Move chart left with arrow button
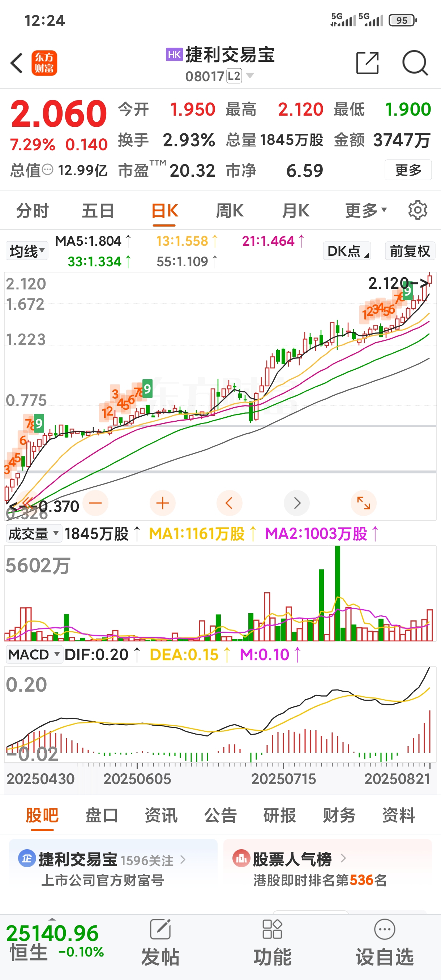 [229, 503]
